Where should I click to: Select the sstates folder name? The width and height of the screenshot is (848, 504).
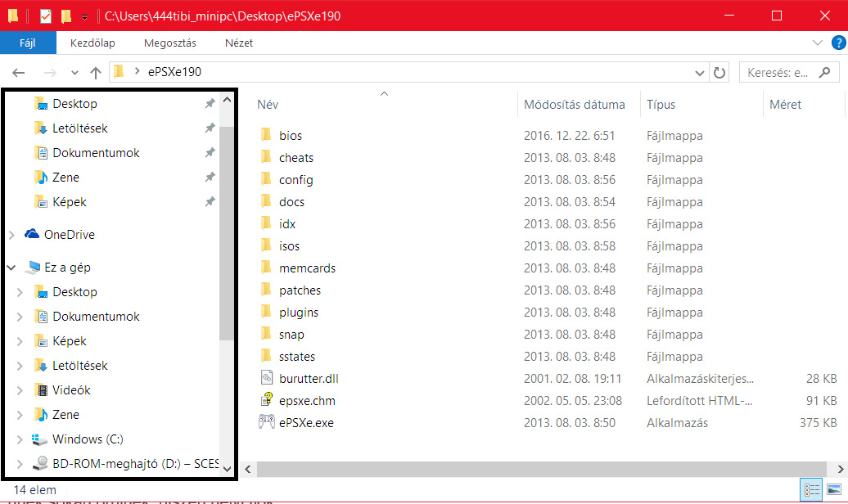(x=297, y=357)
